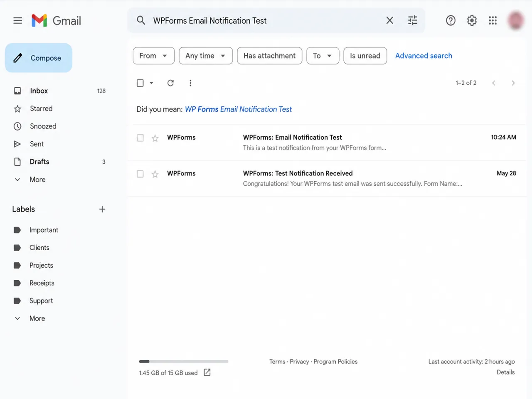Image resolution: width=532 pixels, height=399 pixels.
Task: Open the To filter dropdown
Action: (x=323, y=56)
